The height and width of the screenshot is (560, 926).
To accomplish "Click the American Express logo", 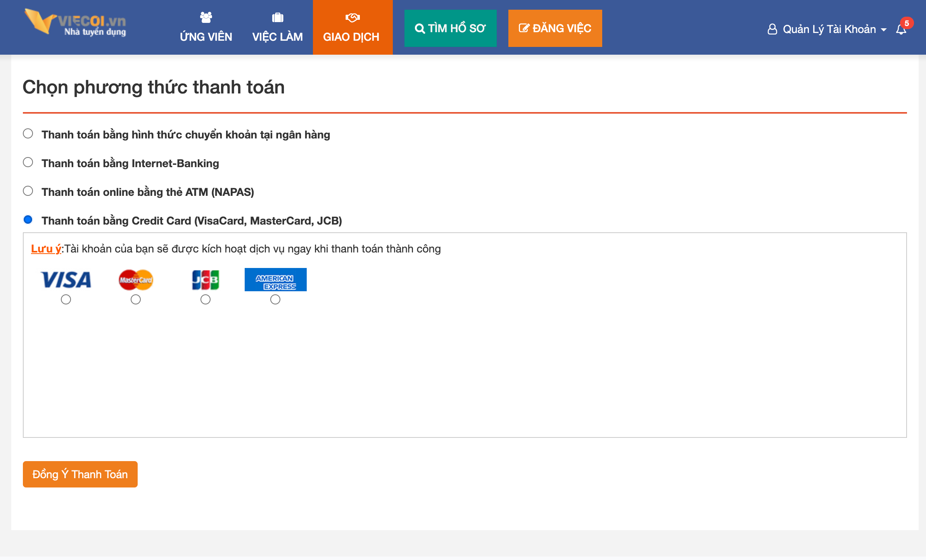I will 275,279.
